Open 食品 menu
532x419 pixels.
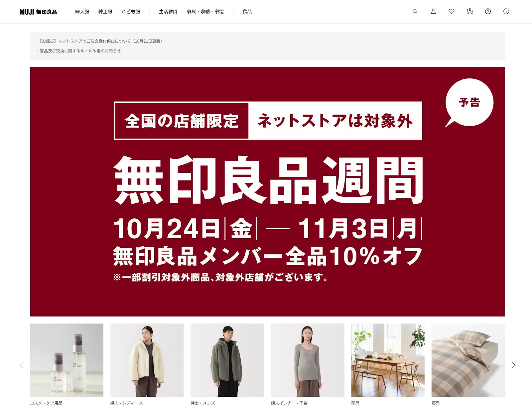(x=247, y=12)
